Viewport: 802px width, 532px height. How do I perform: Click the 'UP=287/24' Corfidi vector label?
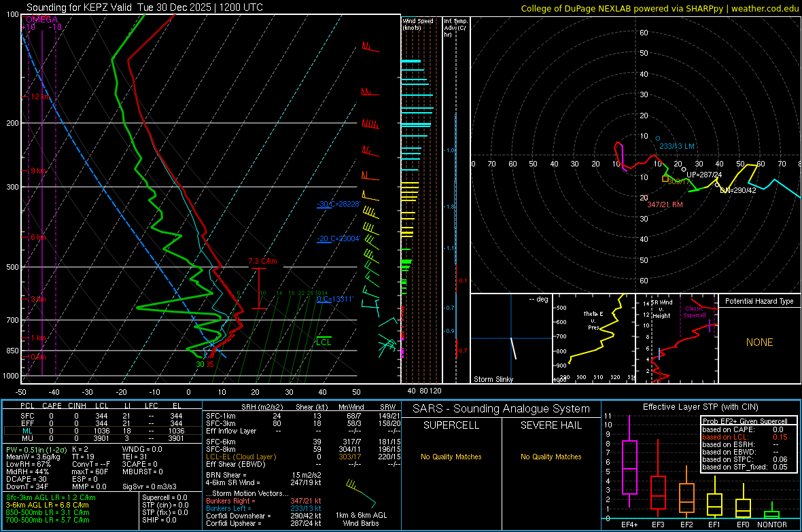coord(704,175)
